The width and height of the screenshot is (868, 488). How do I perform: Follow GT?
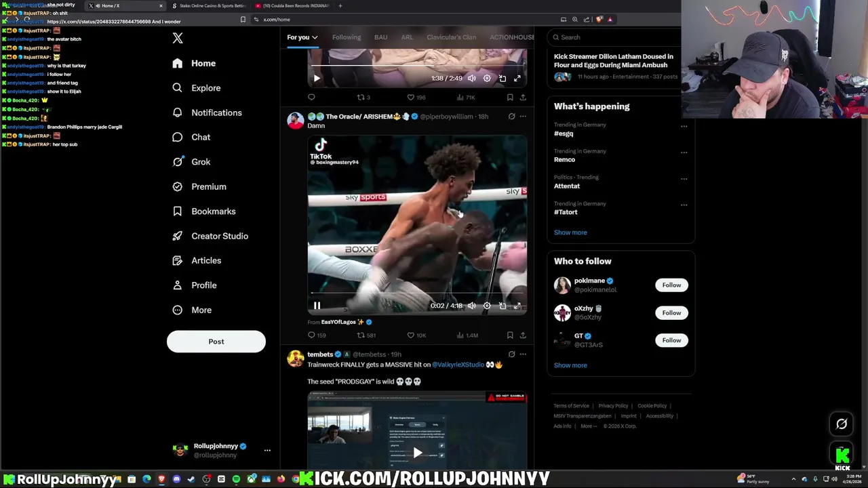pos(671,340)
